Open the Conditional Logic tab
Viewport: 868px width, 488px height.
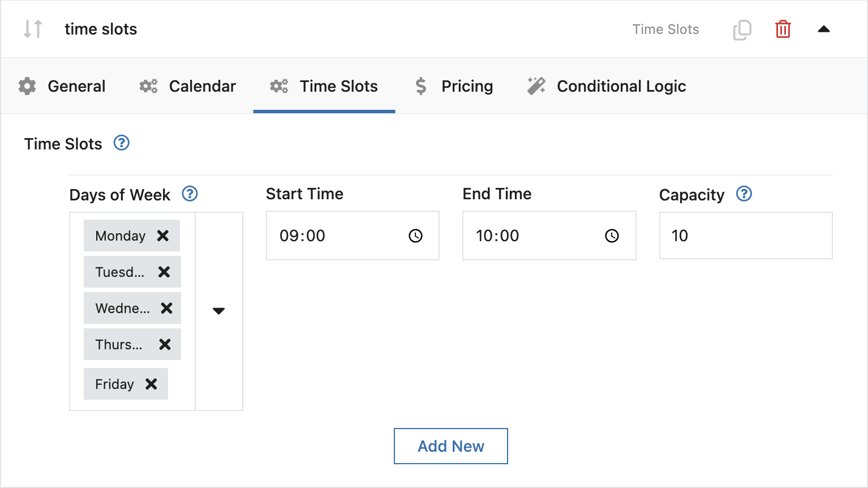pyautogui.click(x=607, y=86)
